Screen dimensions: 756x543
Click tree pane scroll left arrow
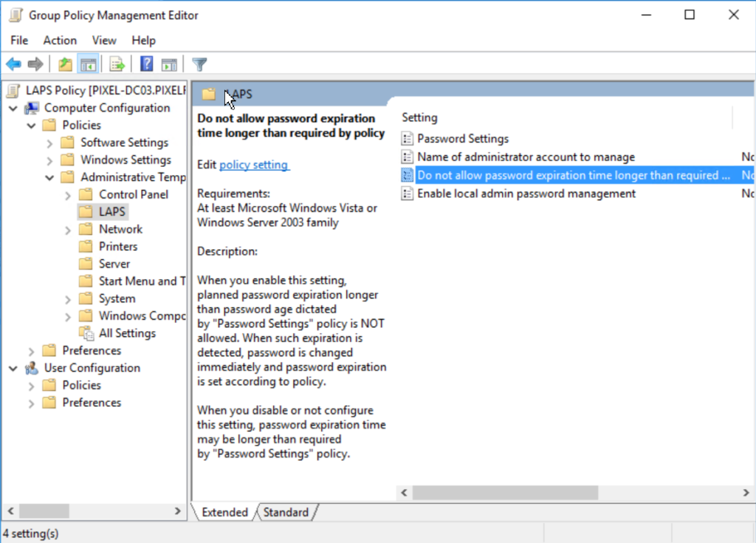point(10,510)
